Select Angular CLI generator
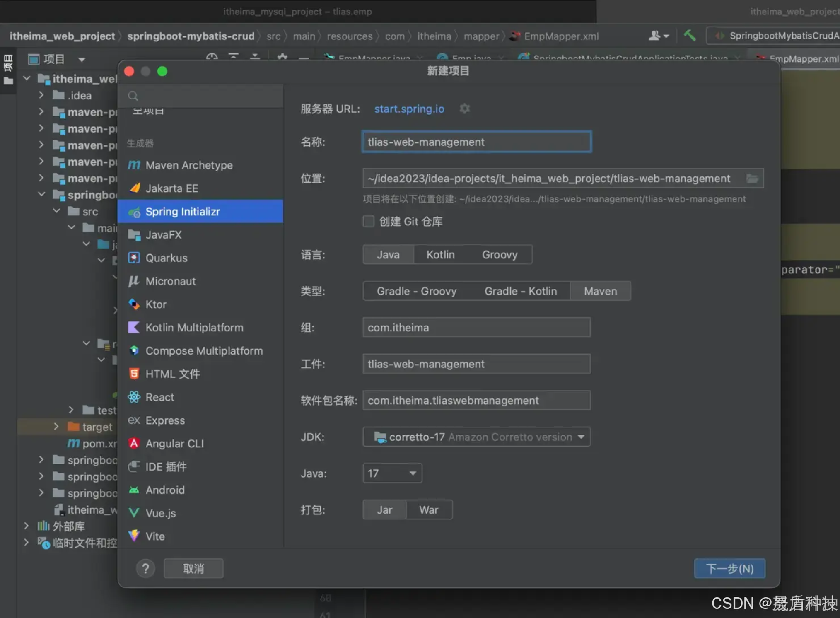840x618 pixels. 200,443
